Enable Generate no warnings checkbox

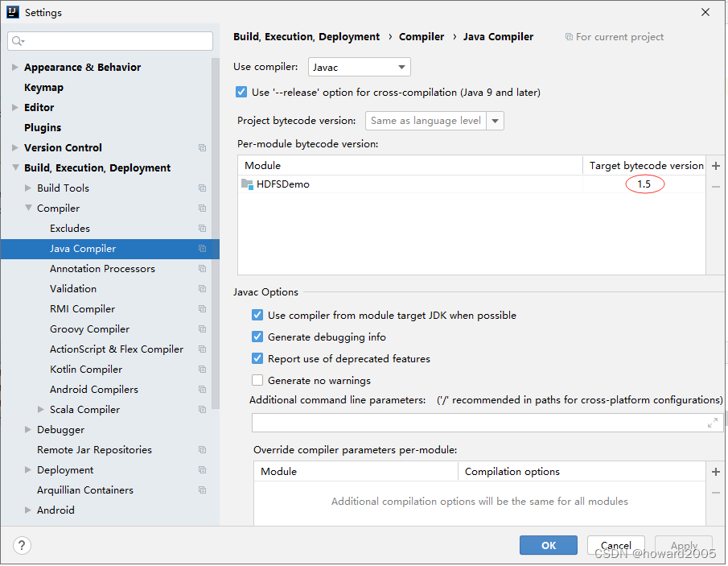click(x=257, y=381)
